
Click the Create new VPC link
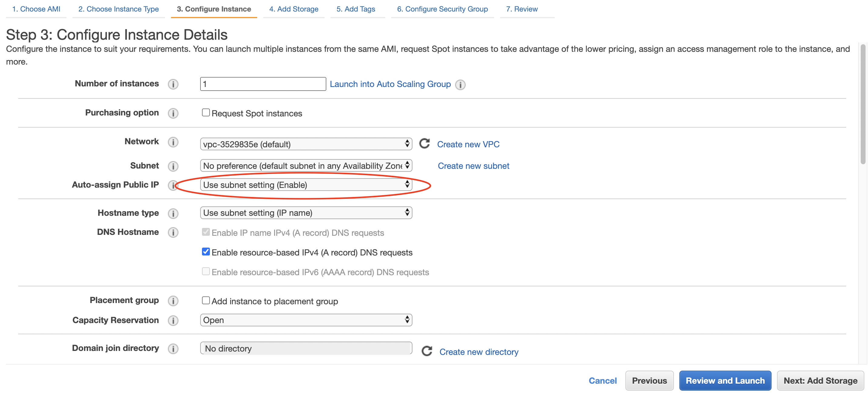click(x=468, y=144)
